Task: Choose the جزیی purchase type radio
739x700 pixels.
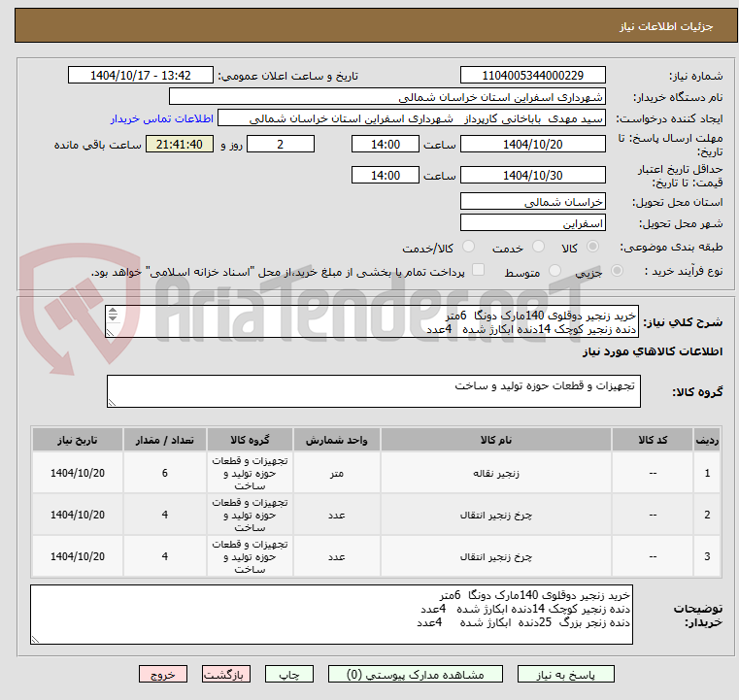Action: 617,271
